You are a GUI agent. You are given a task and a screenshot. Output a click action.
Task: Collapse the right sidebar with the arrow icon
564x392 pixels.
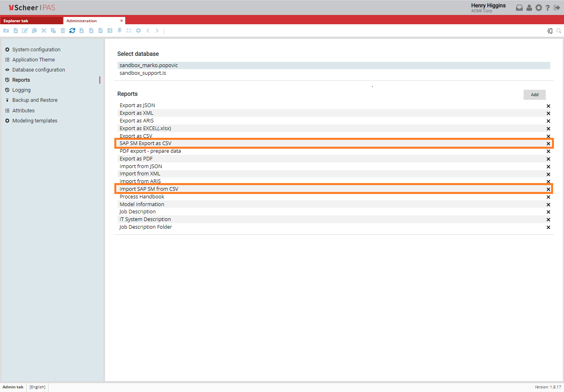tap(549, 31)
